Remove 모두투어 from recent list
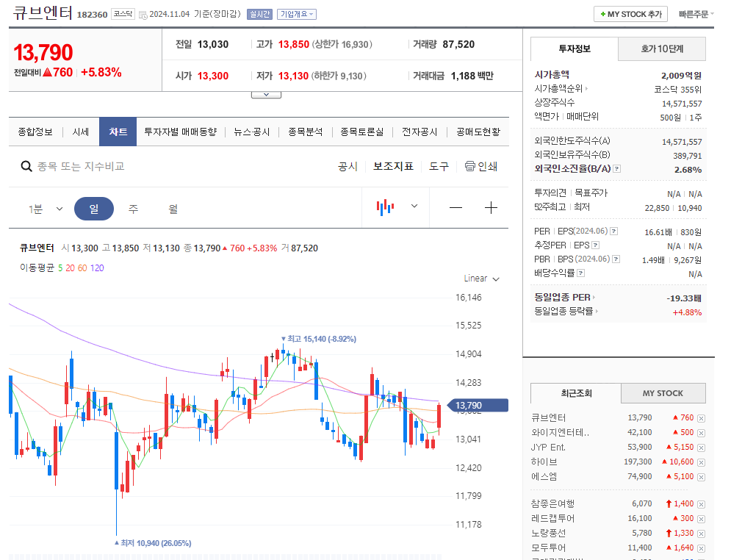 (701, 548)
